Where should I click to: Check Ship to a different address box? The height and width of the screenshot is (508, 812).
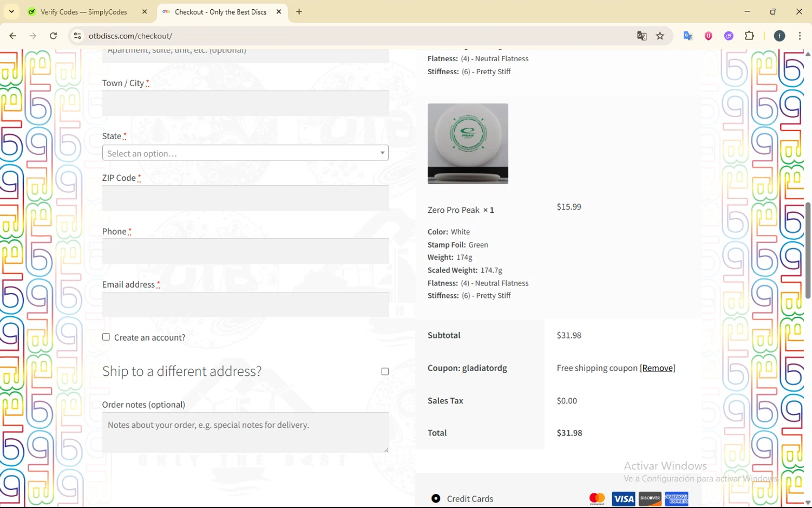(385, 372)
